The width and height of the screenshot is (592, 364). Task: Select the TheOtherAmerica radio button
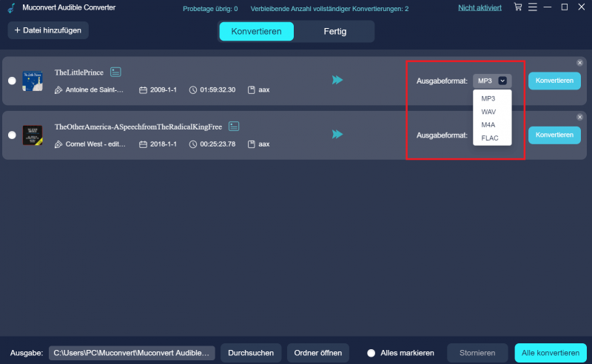[x=12, y=135]
